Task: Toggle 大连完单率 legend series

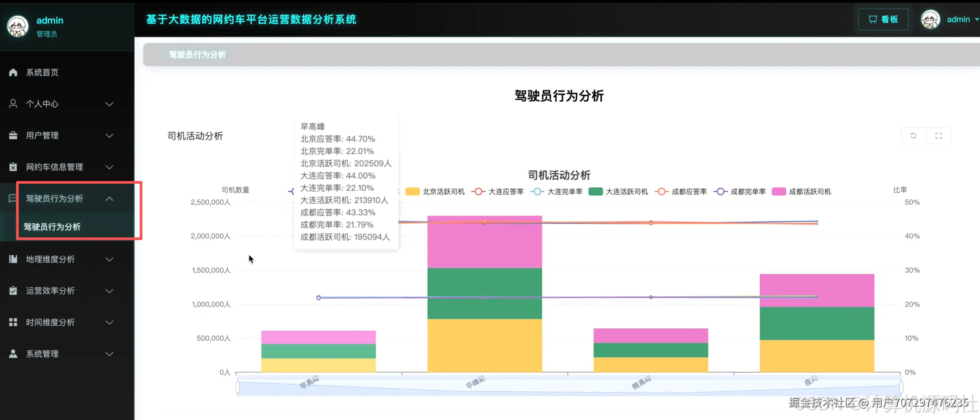Action: click(556, 192)
